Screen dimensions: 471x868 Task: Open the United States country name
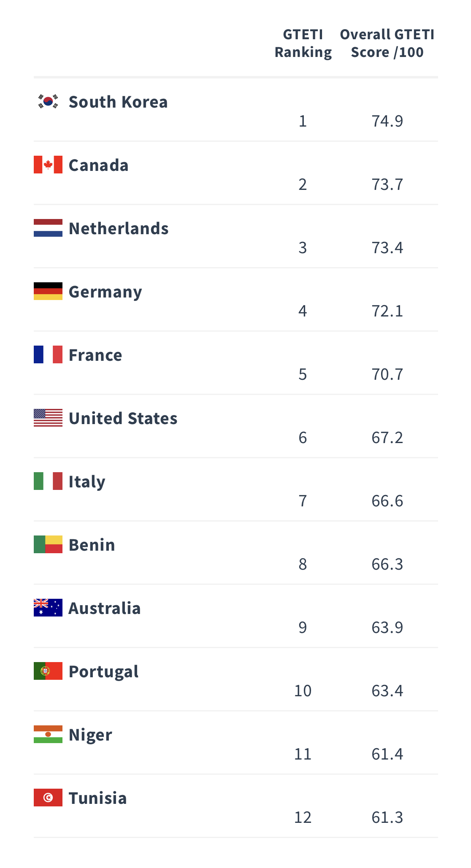coord(123,419)
